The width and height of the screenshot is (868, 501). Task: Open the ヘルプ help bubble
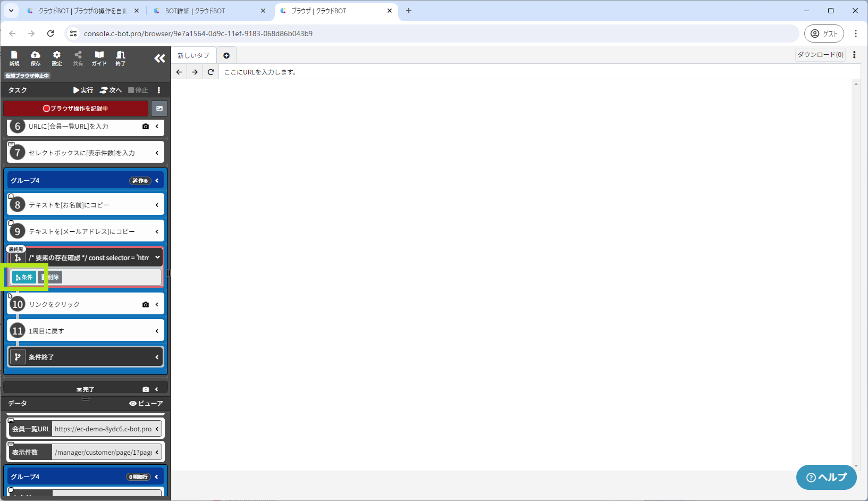(x=827, y=478)
